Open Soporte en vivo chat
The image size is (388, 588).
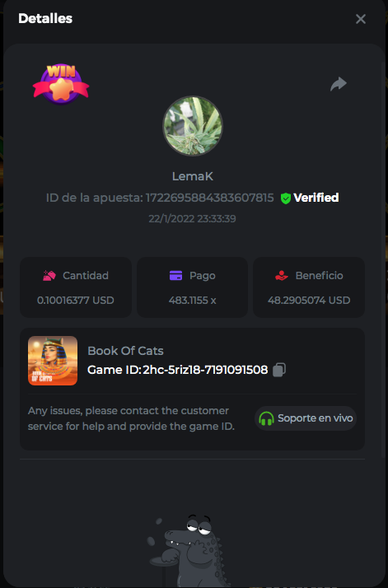(x=306, y=418)
